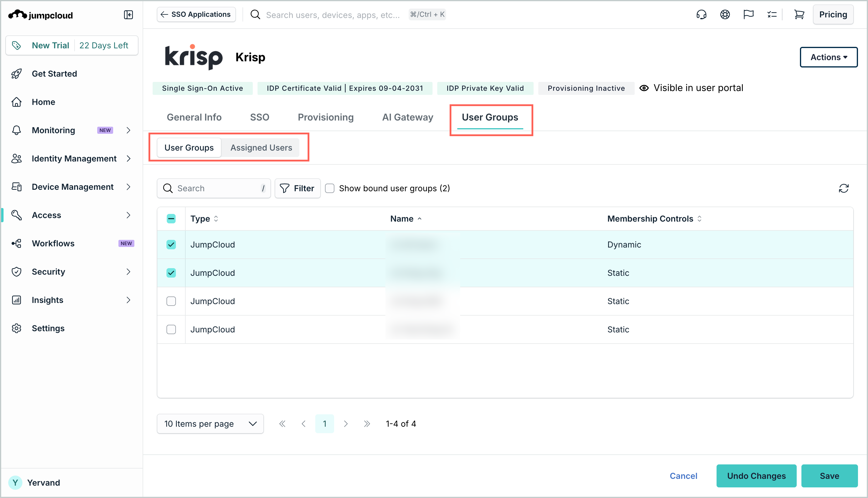The image size is (868, 498).
Task: Open the checklist icon in top bar
Action: tap(772, 15)
